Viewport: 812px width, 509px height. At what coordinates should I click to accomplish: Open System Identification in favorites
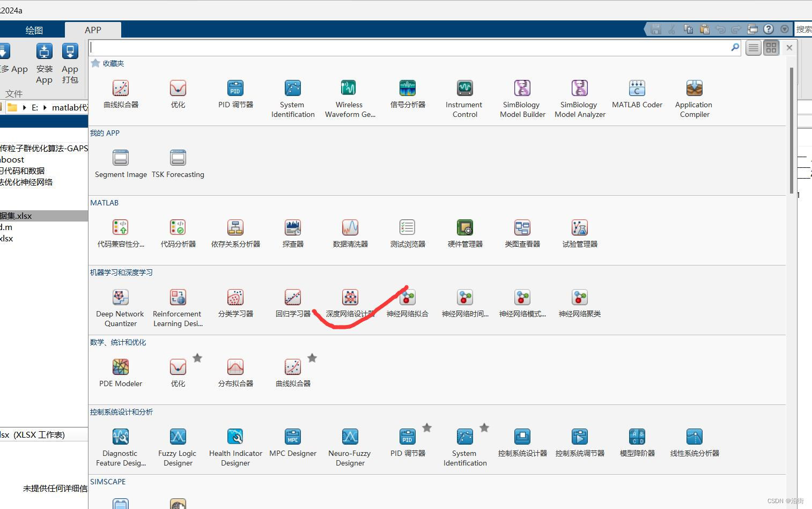point(293,99)
